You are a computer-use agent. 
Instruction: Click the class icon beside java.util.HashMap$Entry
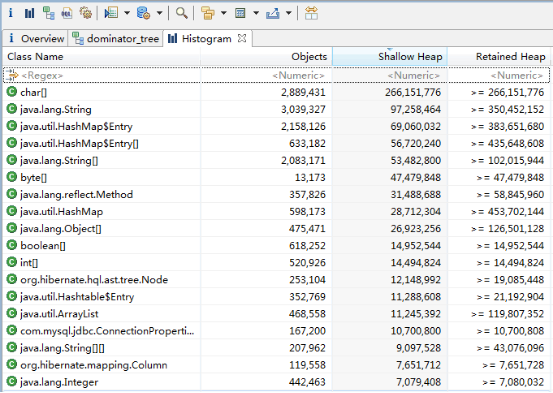pyautogui.click(x=12, y=126)
